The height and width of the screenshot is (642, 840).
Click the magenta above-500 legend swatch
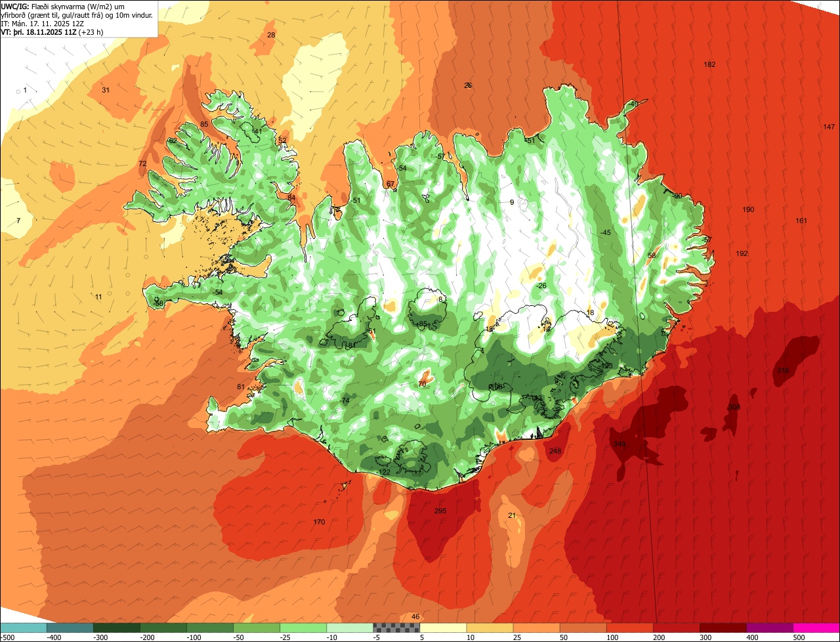pyautogui.click(x=816, y=628)
